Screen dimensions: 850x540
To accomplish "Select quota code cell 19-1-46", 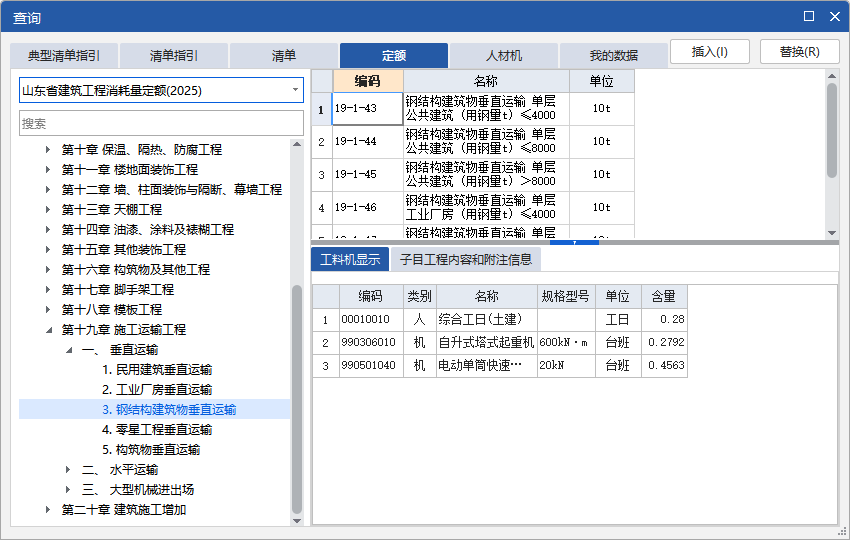I will [368, 208].
